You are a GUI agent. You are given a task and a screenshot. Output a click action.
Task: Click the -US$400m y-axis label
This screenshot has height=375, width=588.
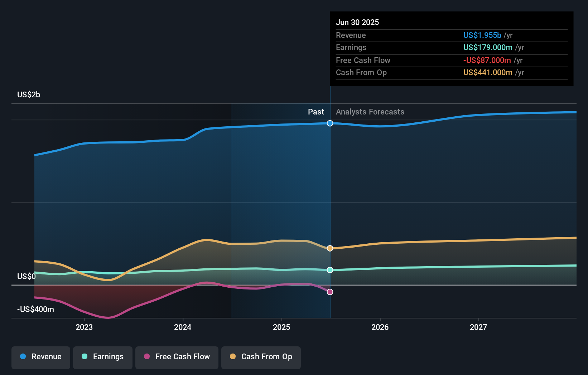click(x=36, y=310)
